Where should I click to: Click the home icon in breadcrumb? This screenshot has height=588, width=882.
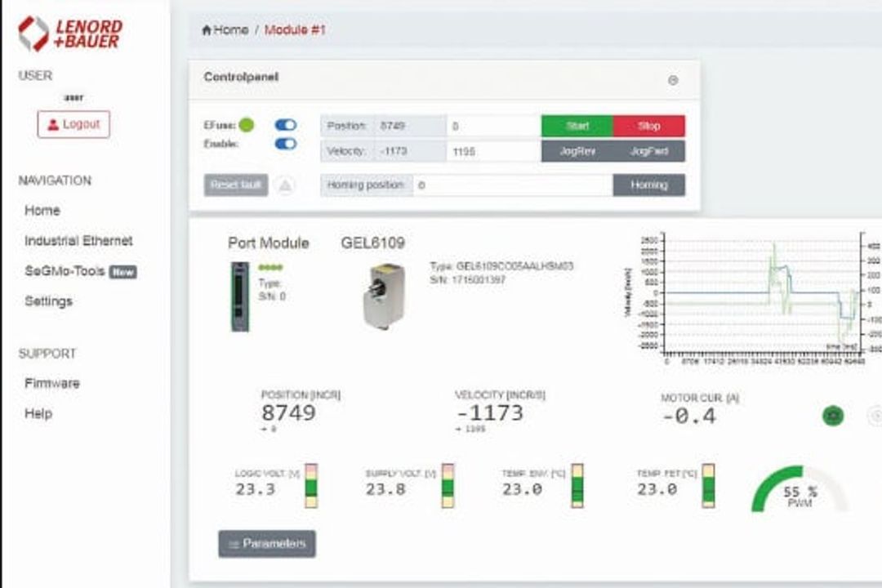pos(207,30)
